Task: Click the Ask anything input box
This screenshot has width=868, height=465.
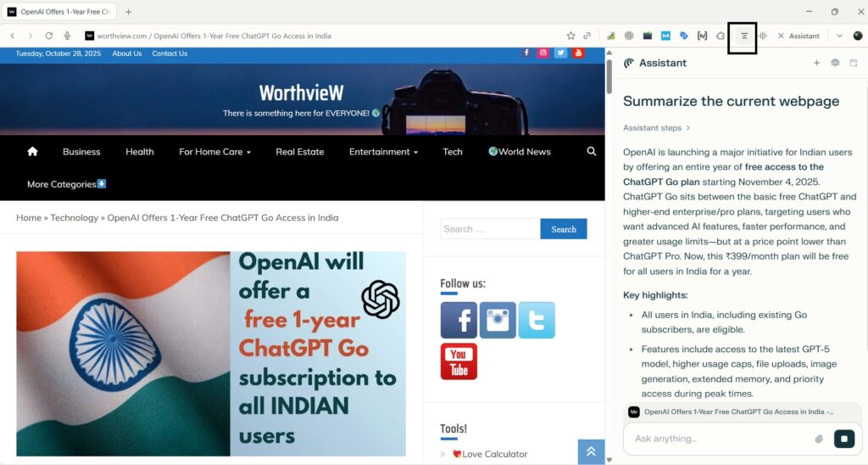Action: [720, 439]
